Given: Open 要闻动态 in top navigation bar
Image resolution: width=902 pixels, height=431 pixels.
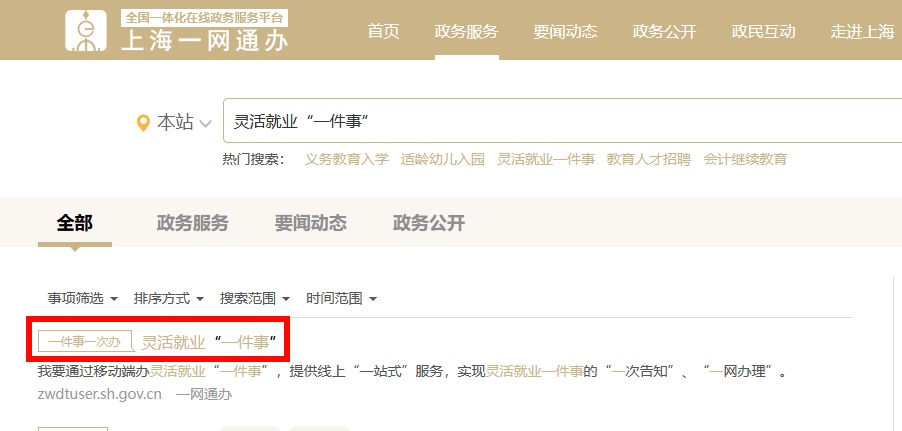Looking at the screenshot, I should coord(565,31).
